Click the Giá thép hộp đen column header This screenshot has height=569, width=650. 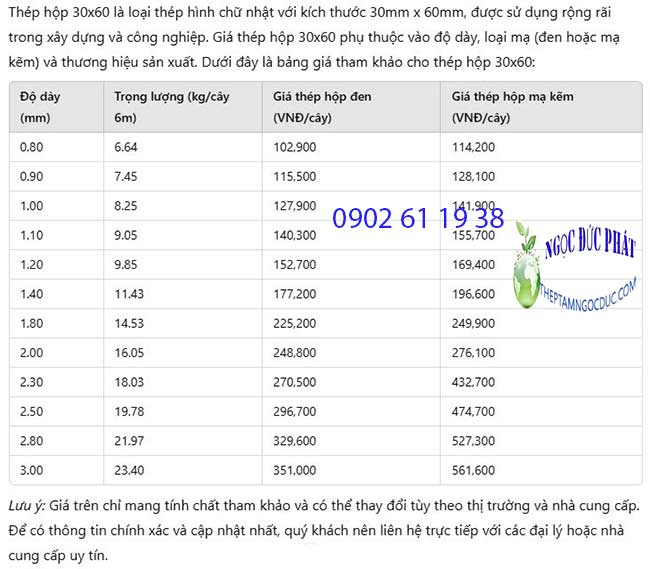[x=323, y=107]
